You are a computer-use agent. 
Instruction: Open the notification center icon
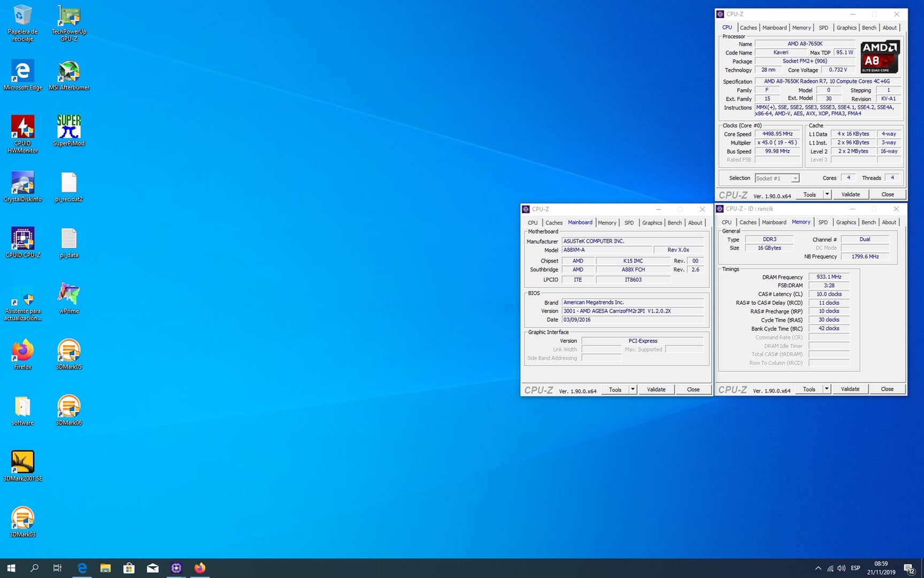909,568
